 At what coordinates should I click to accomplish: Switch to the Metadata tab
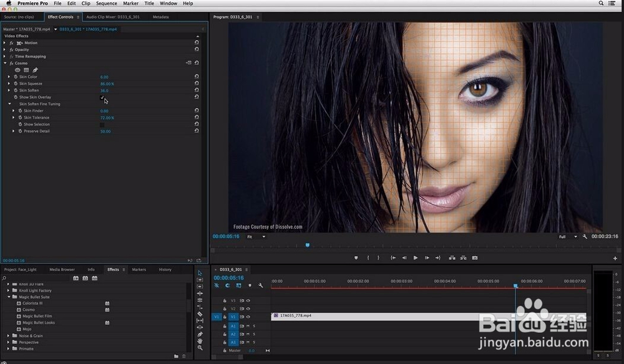coord(161,17)
